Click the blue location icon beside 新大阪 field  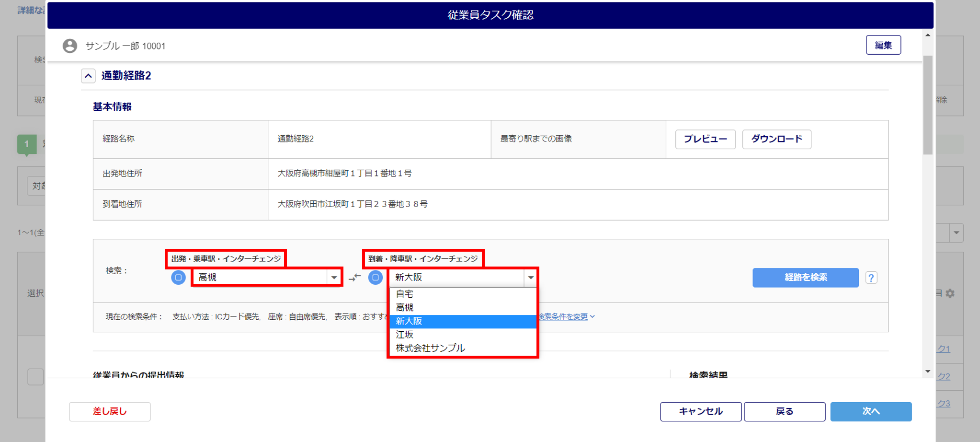point(375,277)
